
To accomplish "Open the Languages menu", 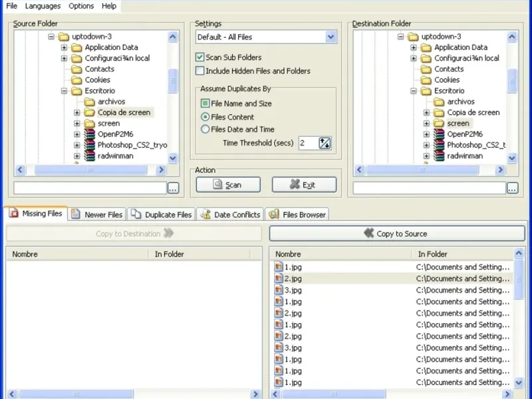I will (x=43, y=6).
